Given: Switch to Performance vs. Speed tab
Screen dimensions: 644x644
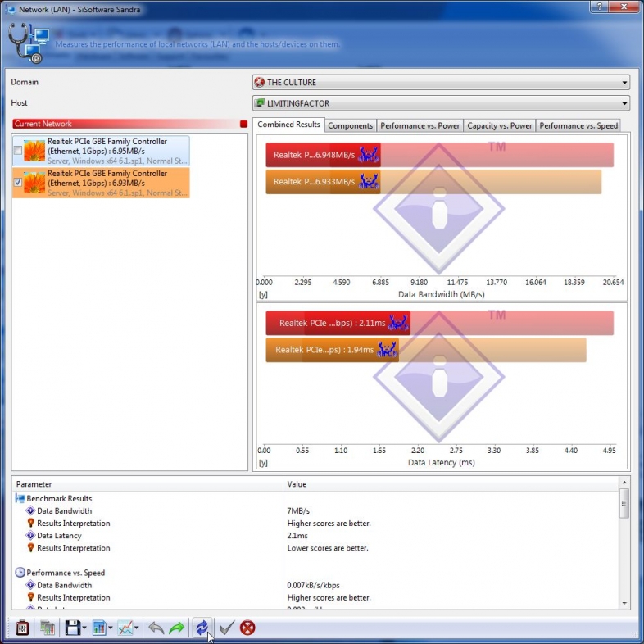Looking at the screenshot, I should pos(578,125).
